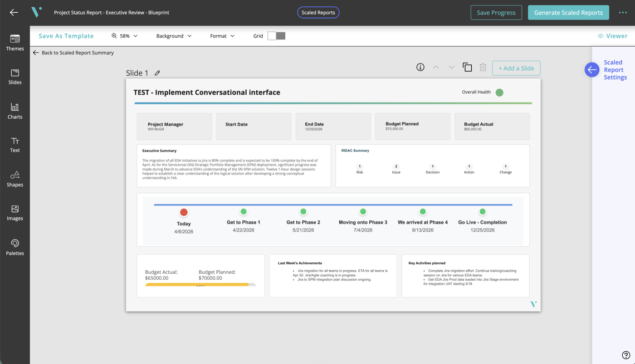Viewport: 635px width, 364px height.
Task: Open the Charts panel
Action: pyautogui.click(x=15, y=111)
